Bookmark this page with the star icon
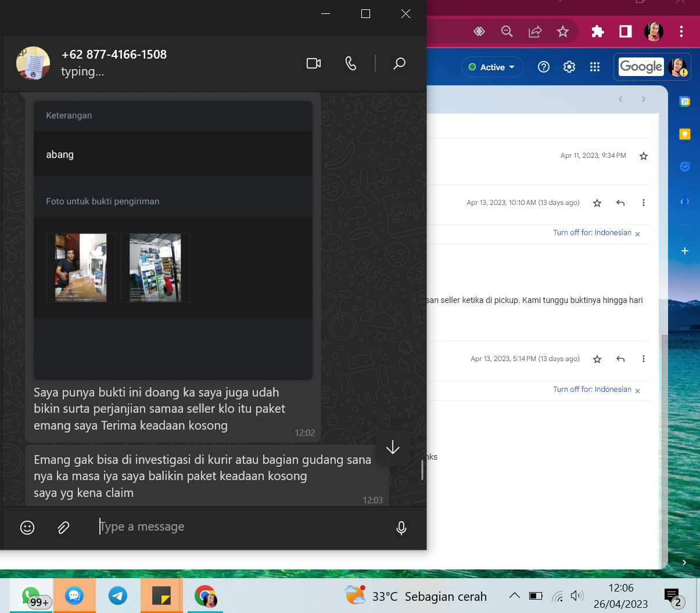 click(x=563, y=31)
